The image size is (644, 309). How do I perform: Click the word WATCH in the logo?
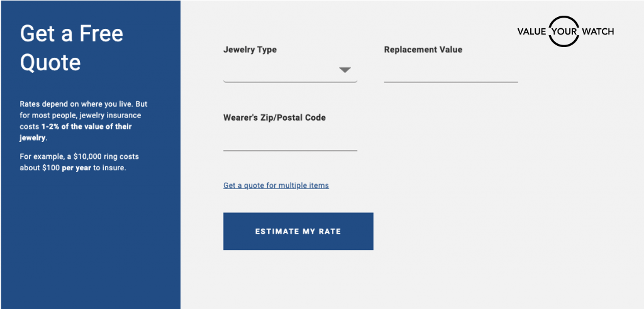(x=597, y=31)
